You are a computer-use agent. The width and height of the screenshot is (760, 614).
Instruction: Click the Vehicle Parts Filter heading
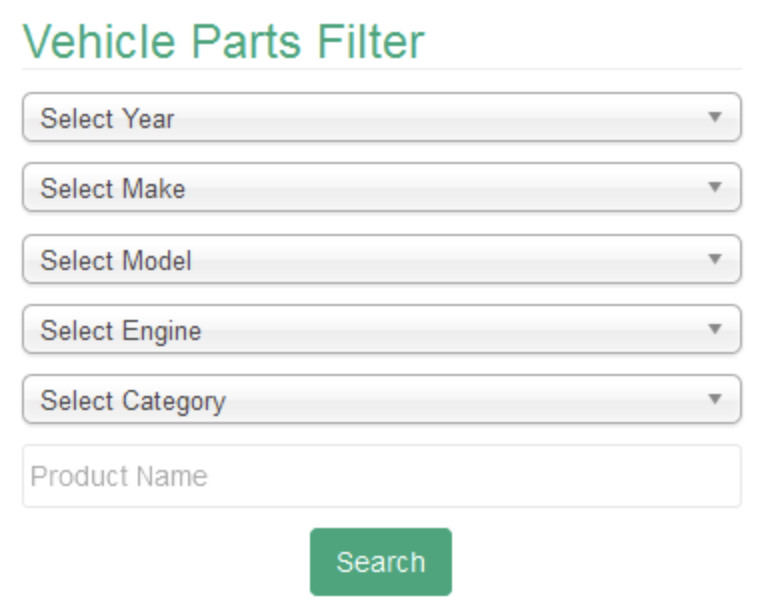point(223,40)
